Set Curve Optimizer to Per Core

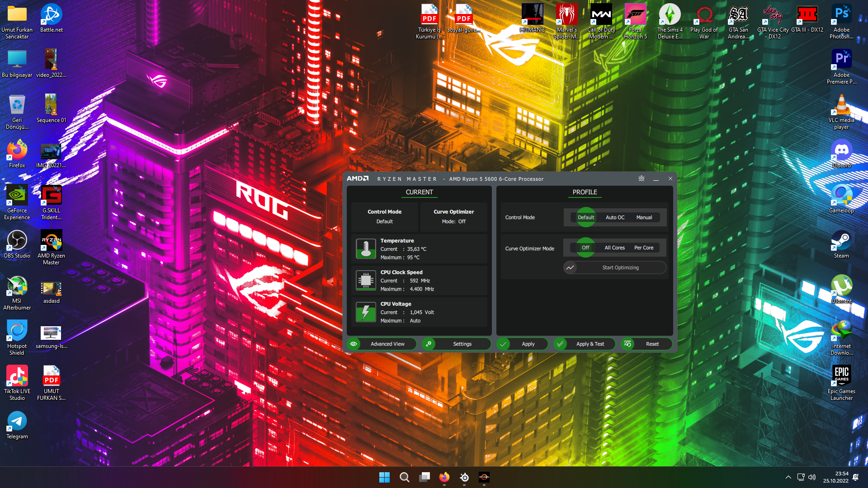click(x=643, y=248)
